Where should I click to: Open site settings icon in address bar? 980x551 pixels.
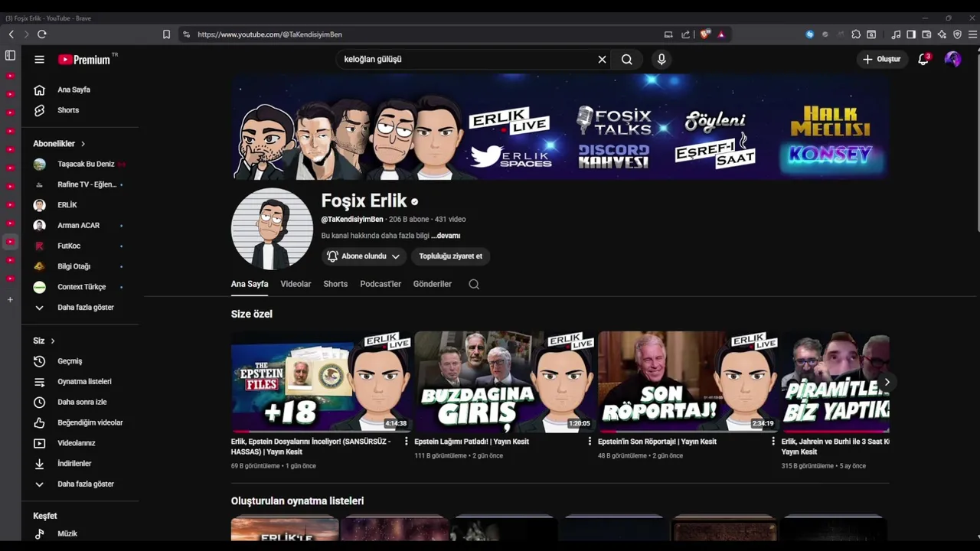[x=186, y=34]
